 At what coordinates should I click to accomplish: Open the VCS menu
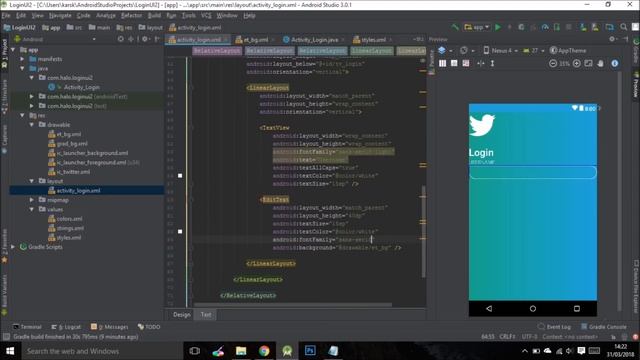pos(206,16)
